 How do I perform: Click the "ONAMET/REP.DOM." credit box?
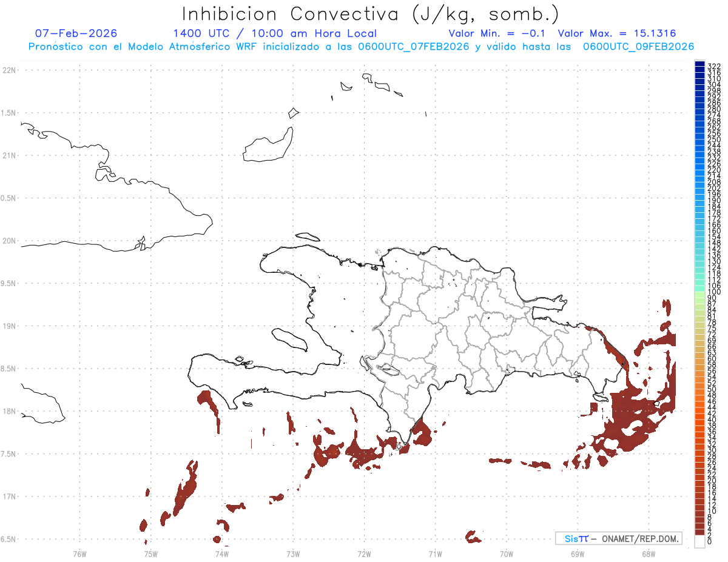coord(619,538)
